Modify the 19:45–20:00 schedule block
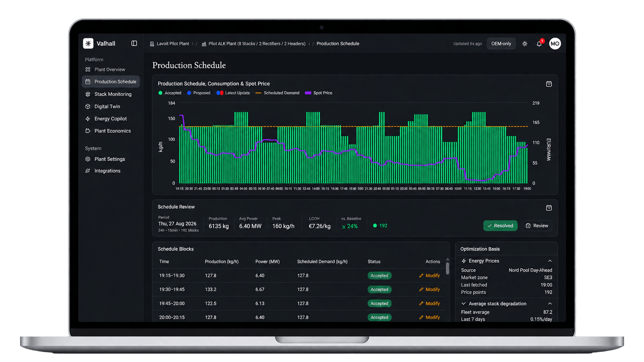 click(429, 304)
